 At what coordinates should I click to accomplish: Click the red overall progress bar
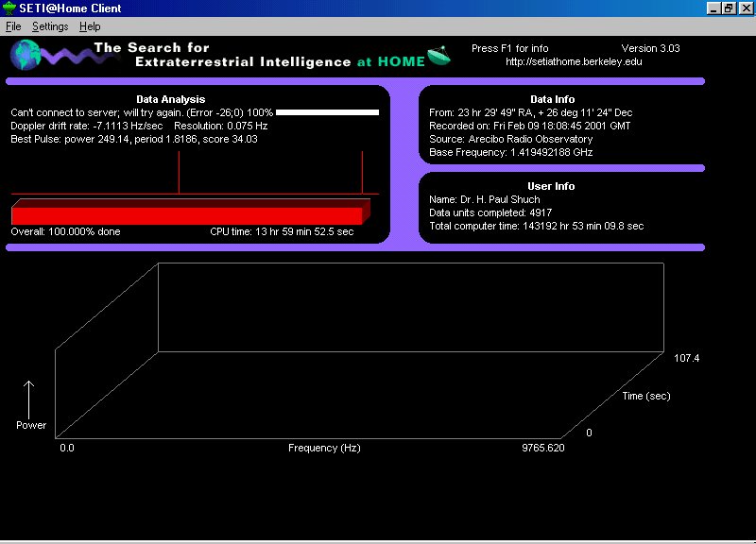[x=191, y=212]
